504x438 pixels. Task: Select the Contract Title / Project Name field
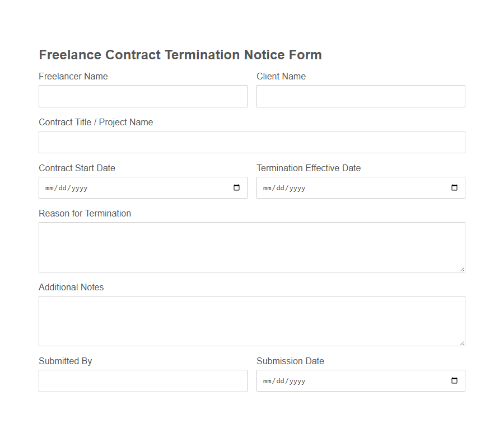click(251, 142)
